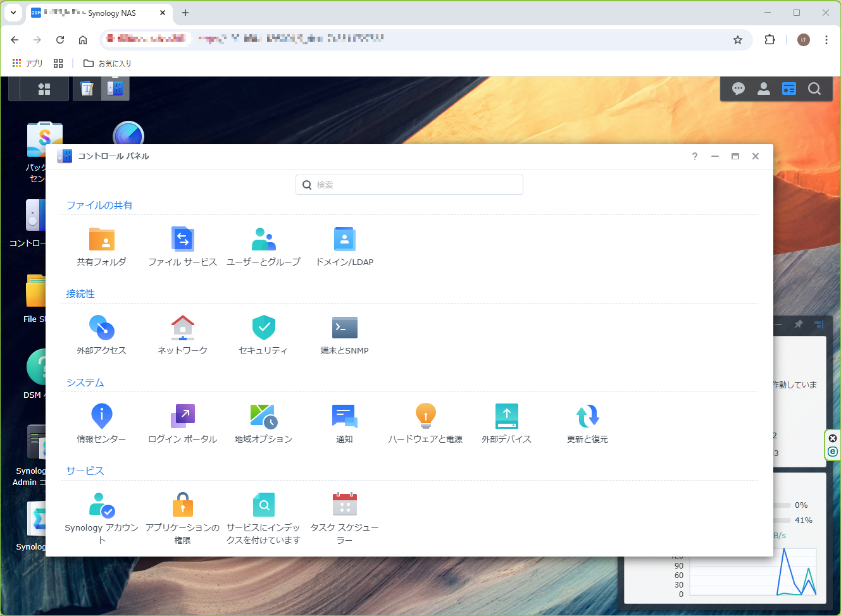
Task: Open Security (セキュリティ) settings
Action: coord(263,335)
